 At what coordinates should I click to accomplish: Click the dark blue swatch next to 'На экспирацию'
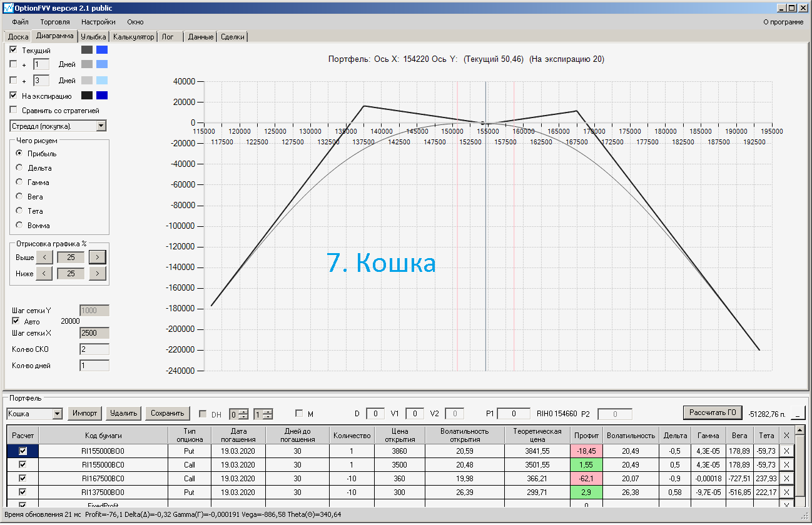pyautogui.click(x=102, y=96)
